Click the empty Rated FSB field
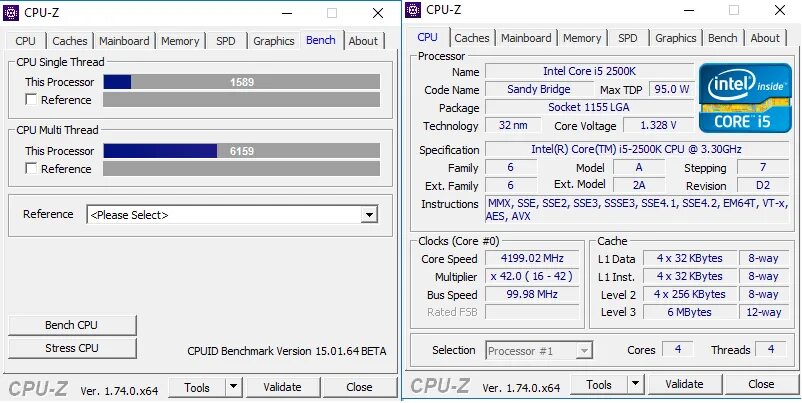Image resolution: width=802 pixels, height=403 pixels. (532, 312)
